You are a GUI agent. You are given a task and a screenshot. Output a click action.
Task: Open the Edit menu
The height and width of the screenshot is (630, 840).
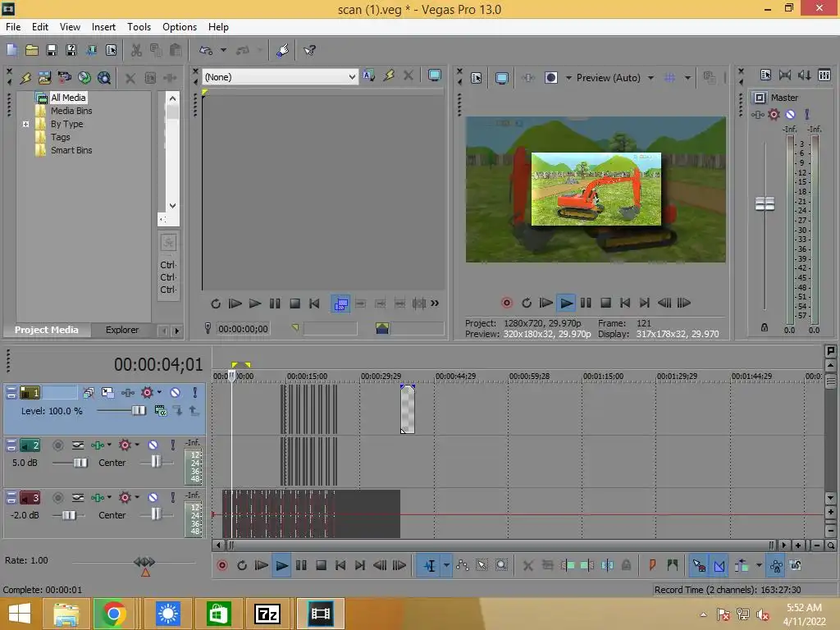coord(39,27)
